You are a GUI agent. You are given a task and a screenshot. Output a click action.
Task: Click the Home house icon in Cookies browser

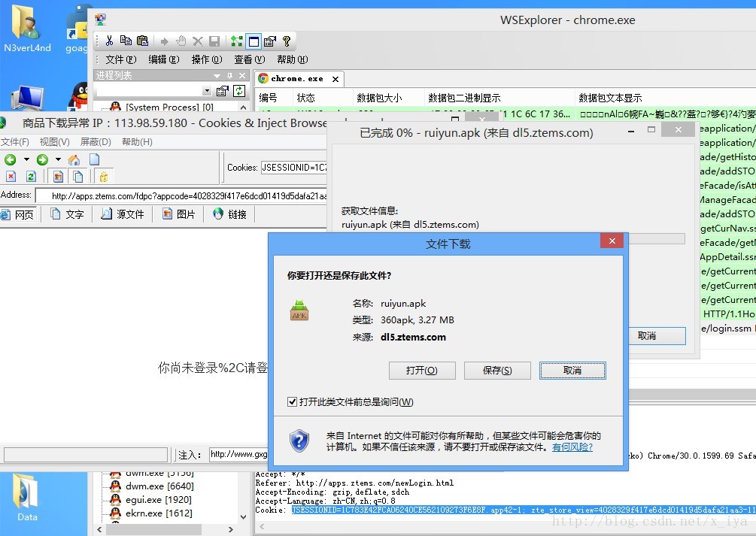point(74,159)
